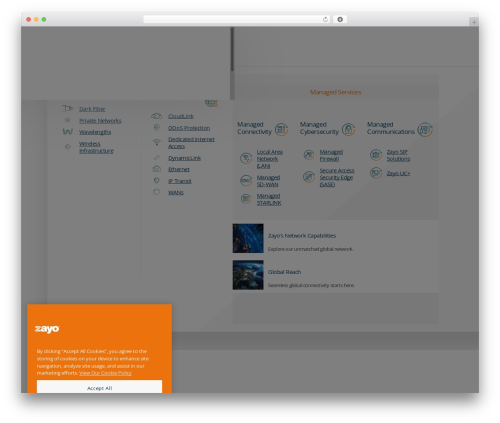Click the menu's vertical scrollbar handle

click(x=232, y=49)
